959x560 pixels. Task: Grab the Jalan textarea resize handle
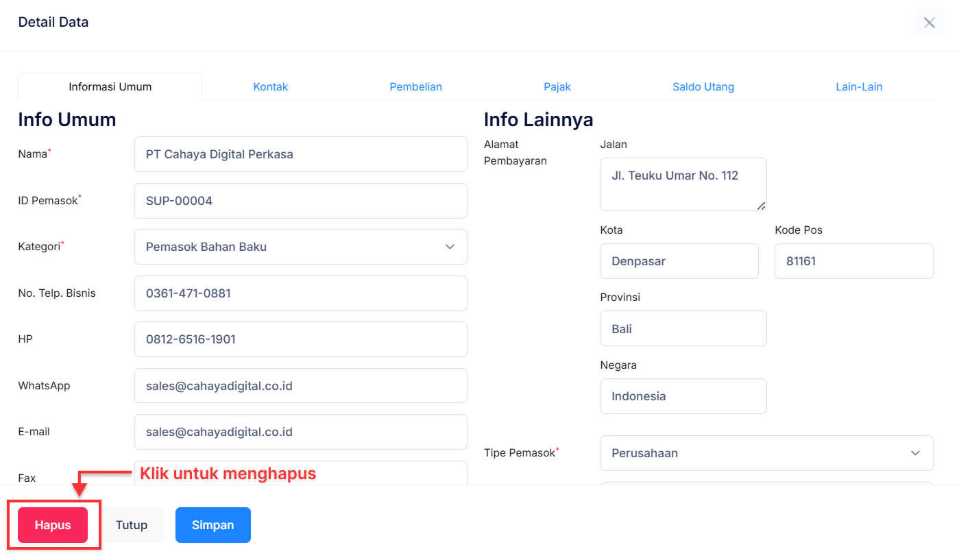point(762,206)
